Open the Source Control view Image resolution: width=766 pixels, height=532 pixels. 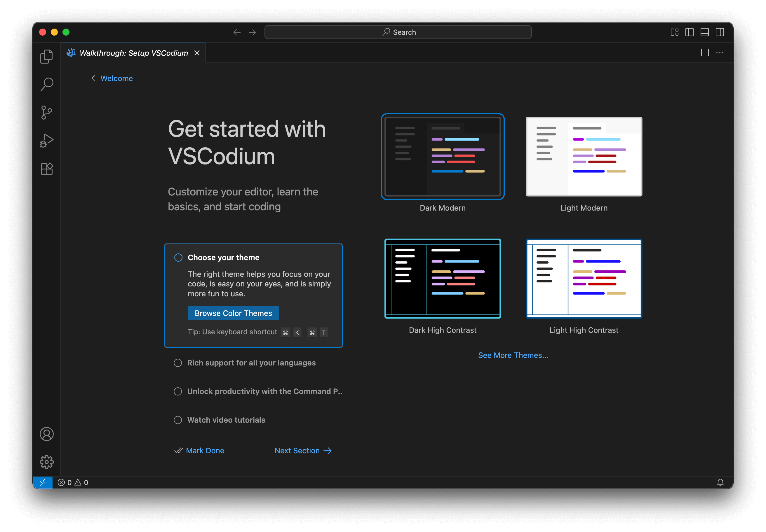pyautogui.click(x=46, y=112)
